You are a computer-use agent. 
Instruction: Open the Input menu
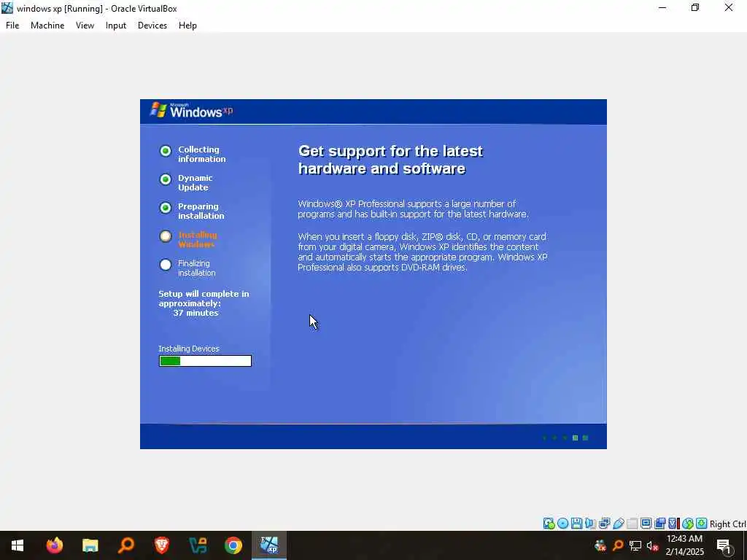pyautogui.click(x=116, y=26)
